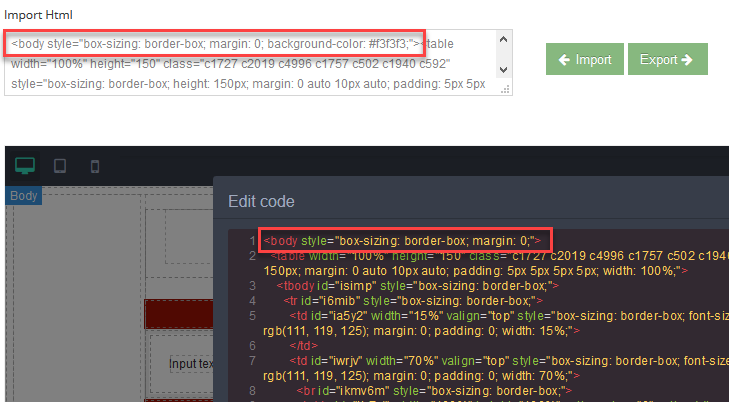This screenshot has width=729, height=402.
Task: Click the textarea scroll up arrow
Action: point(504,40)
